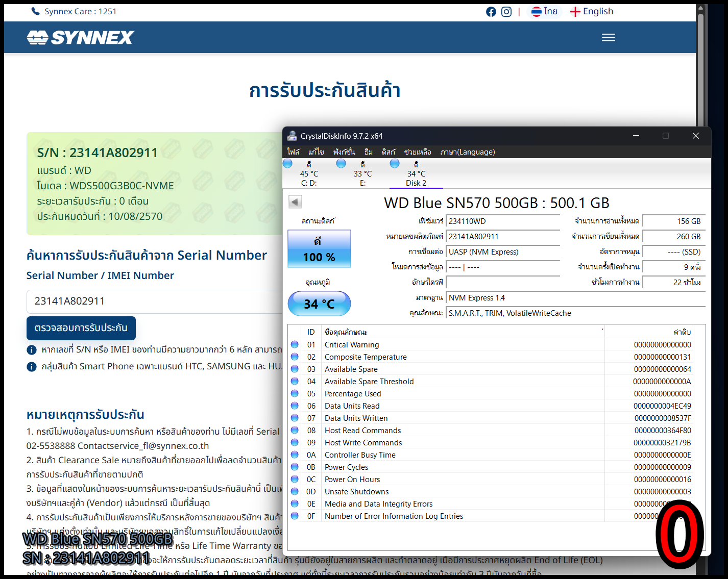The height and width of the screenshot is (579, 728).
Task: Open the ภาษา(Language) menu
Action: pyautogui.click(x=467, y=152)
